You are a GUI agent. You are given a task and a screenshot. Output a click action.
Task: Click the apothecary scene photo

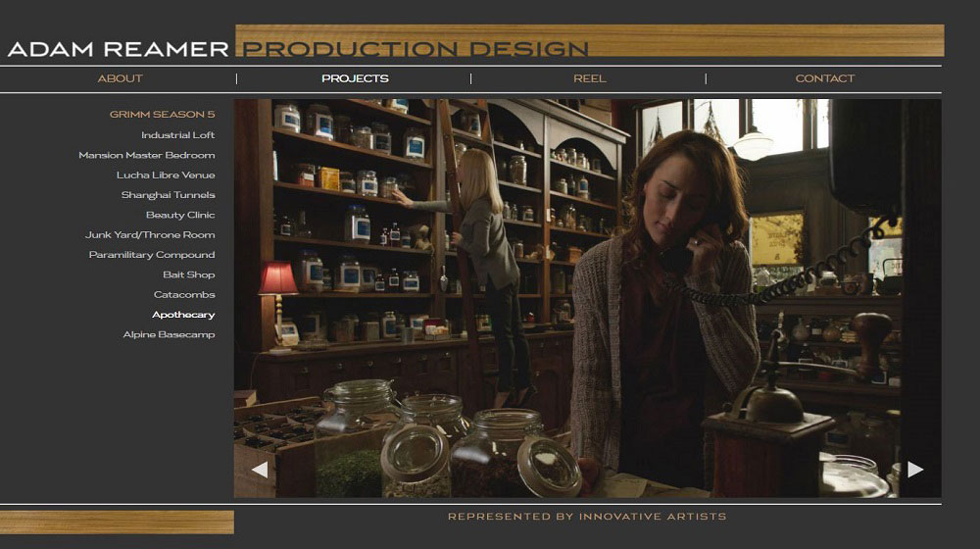(587, 298)
